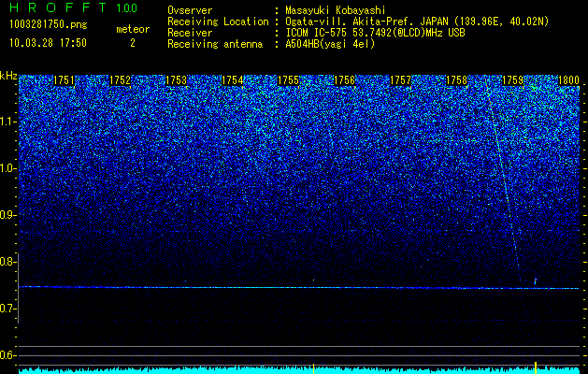Click the meteor count value 2

pyautogui.click(x=133, y=43)
